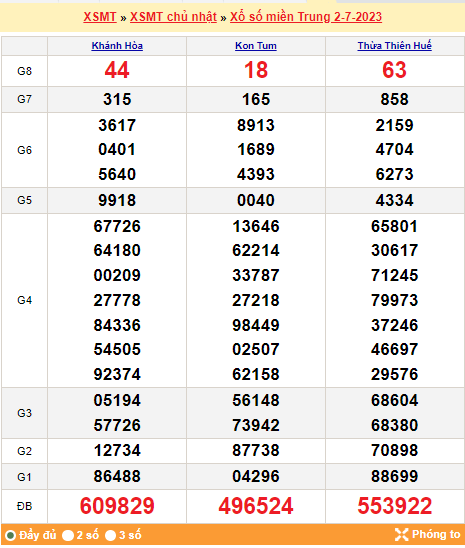Click the Phóng to zoom button label
Viewport: 465px width, 548px height.
tap(436, 534)
